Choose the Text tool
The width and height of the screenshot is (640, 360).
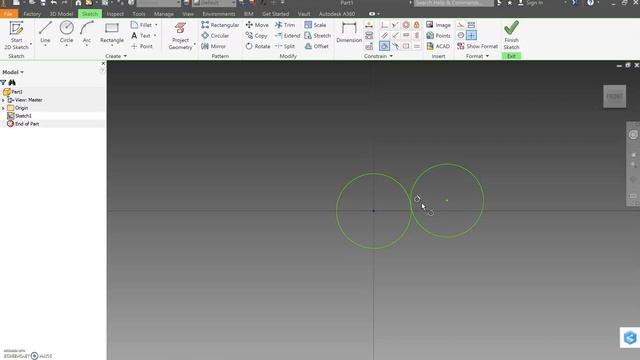pyautogui.click(x=141, y=36)
